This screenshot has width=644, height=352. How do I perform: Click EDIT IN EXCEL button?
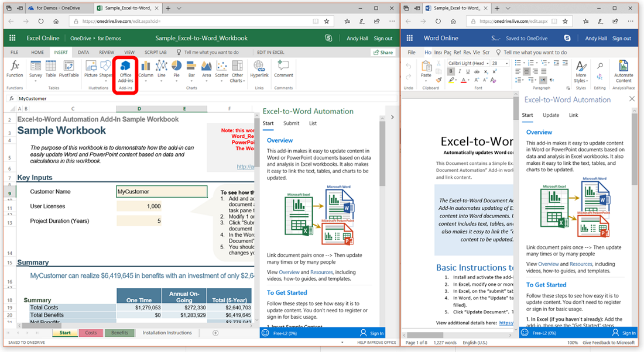270,52
